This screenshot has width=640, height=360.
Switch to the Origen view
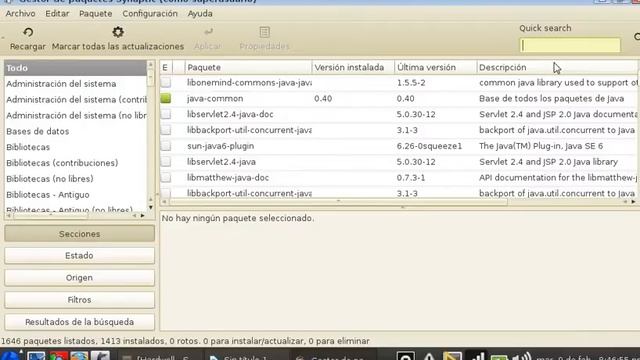pyautogui.click(x=79, y=278)
